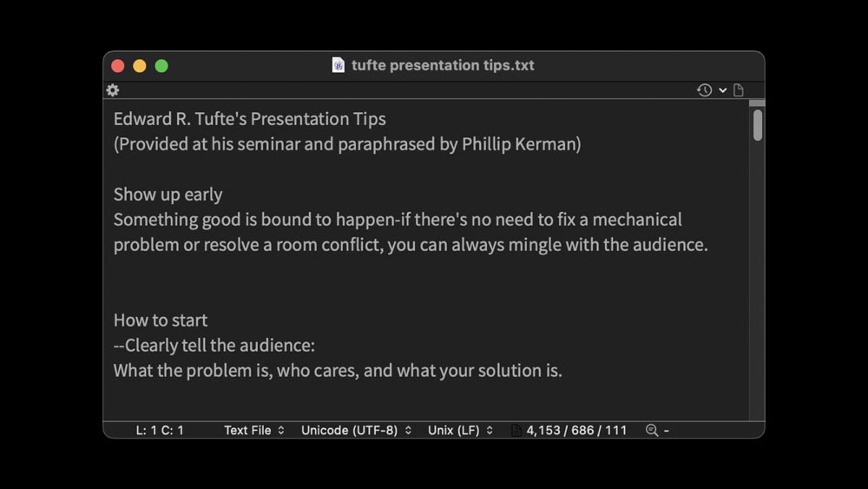Click the window title 'tufte presentation tips.txt'
The height and width of the screenshot is (489, 868).
tap(443, 65)
